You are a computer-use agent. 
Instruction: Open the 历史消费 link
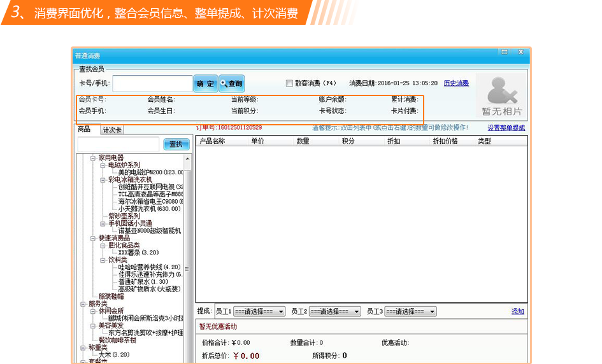point(456,83)
